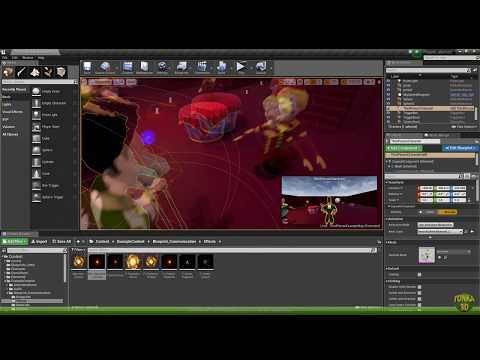The width and height of the screenshot is (480, 360).
Task: Set Mobility to Movable
Action: click(448, 212)
